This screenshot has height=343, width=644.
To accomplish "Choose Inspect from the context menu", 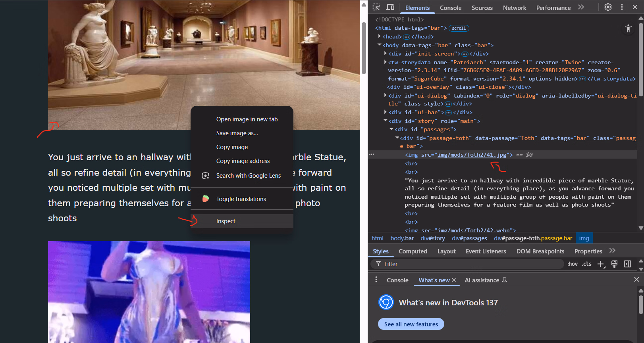I will (226, 221).
